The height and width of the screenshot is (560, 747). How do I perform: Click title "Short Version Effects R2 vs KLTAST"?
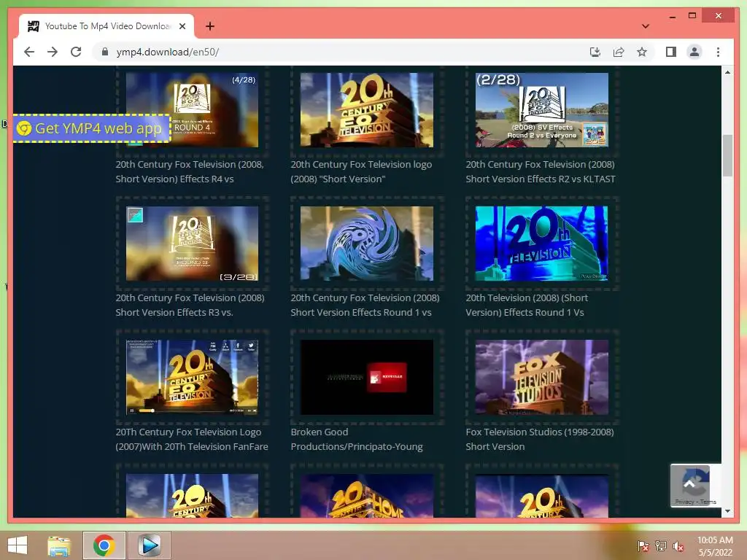point(541,179)
